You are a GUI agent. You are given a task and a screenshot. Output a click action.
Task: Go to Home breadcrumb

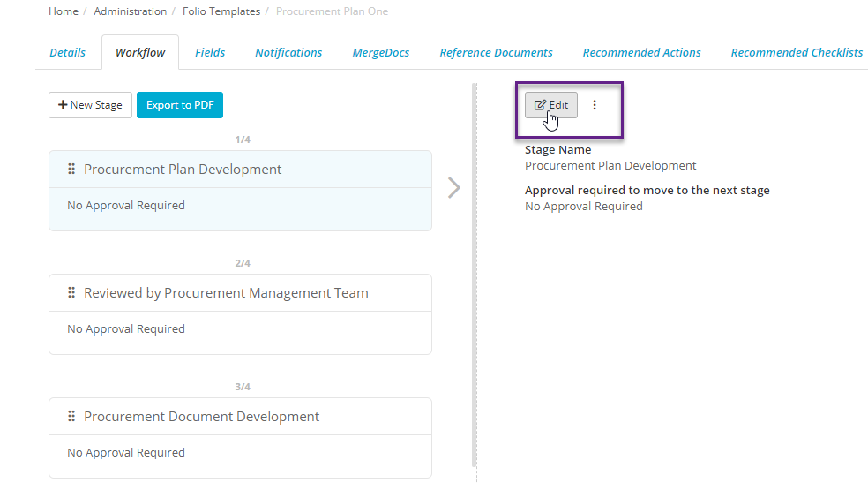click(64, 11)
